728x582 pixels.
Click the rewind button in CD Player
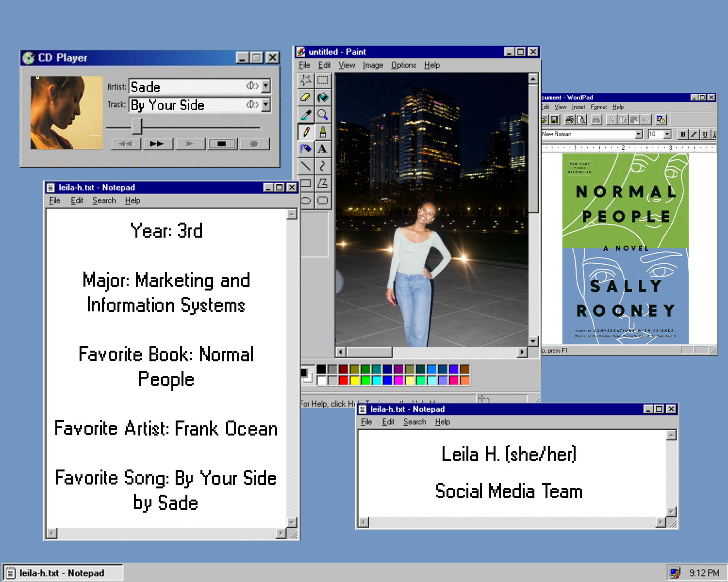tap(126, 144)
